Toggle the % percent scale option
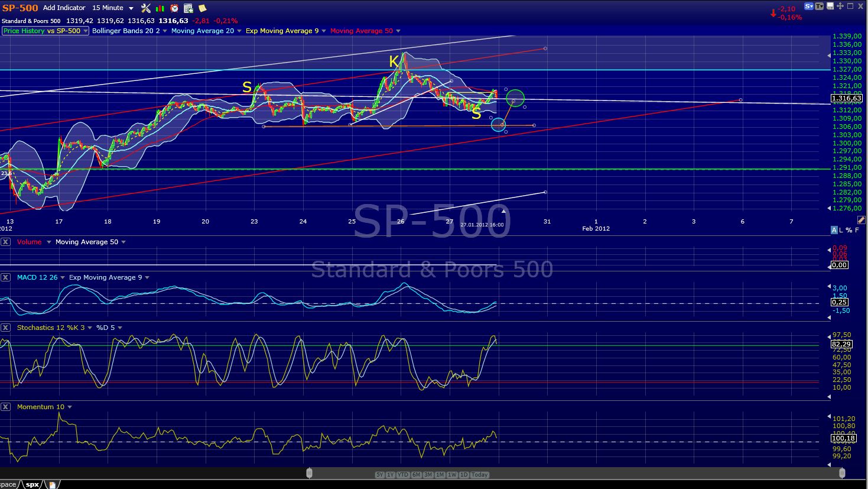868x489 pixels. click(x=849, y=230)
